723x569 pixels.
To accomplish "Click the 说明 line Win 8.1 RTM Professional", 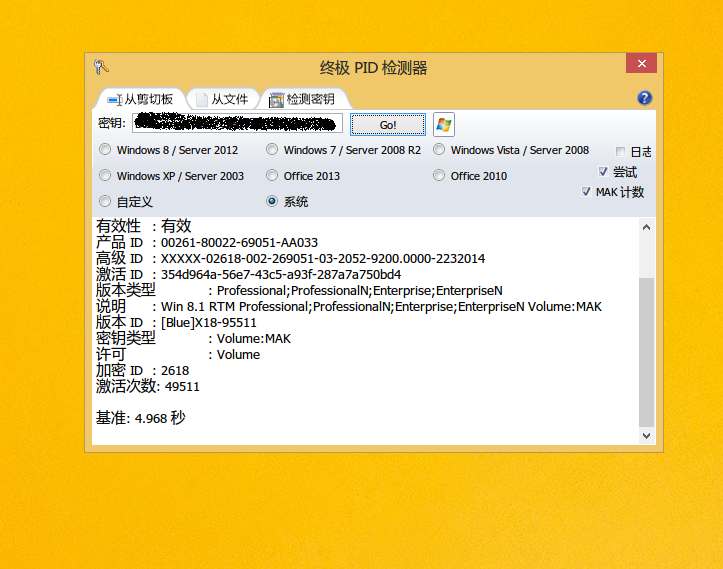I will pyautogui.click(x=349, y=307).
